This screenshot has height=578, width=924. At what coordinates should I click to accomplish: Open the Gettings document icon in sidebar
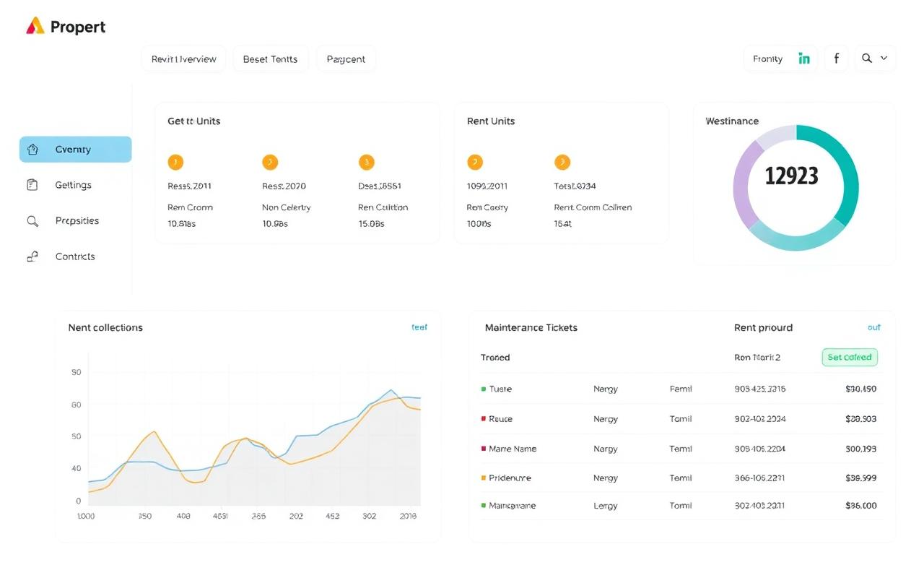pos(32,184)
